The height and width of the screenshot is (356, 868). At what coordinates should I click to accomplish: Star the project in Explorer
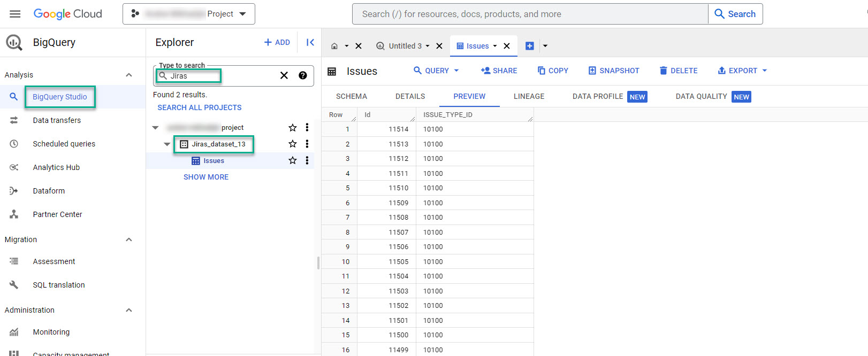point(293,127)
